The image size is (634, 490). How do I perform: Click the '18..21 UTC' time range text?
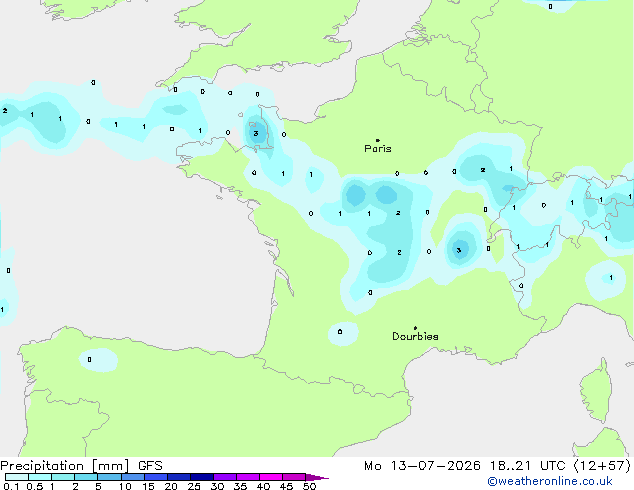(527, 466)
